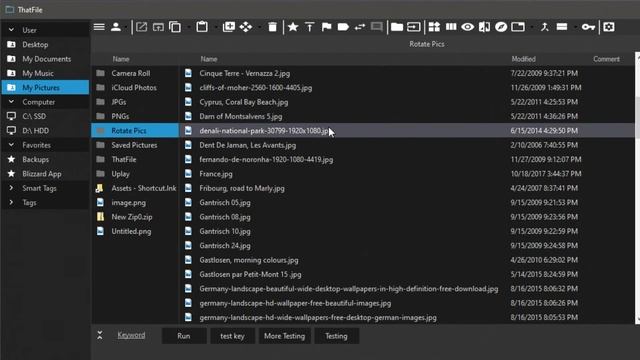Click the Keyword link
The width and height of the screenshot is (640, 360).
tap(131, 335)
